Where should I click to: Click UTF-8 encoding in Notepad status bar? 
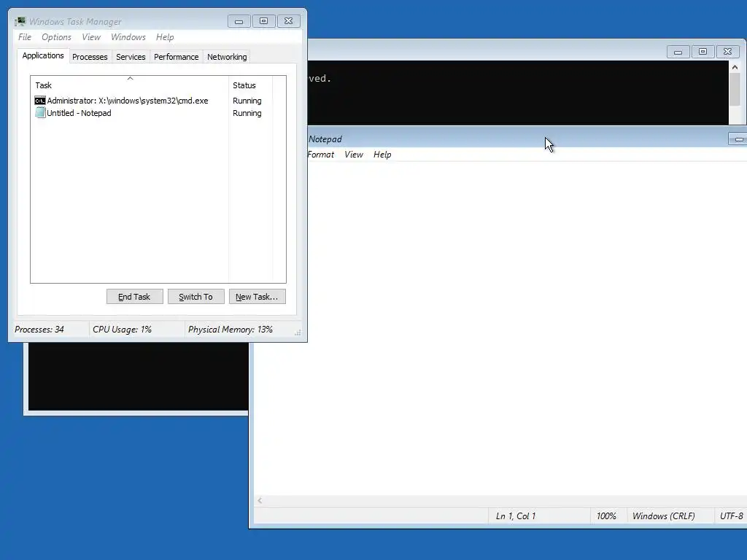pyautogui.click(x=731, y=516)
